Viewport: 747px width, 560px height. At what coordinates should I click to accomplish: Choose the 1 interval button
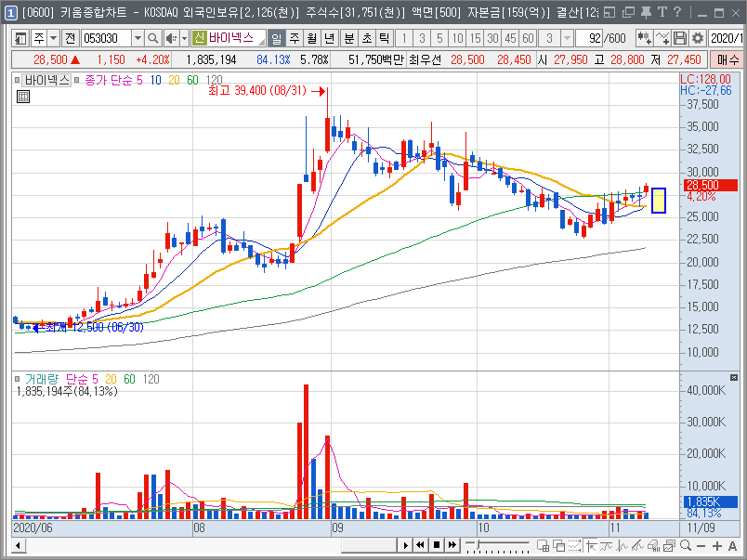point(404,38)
